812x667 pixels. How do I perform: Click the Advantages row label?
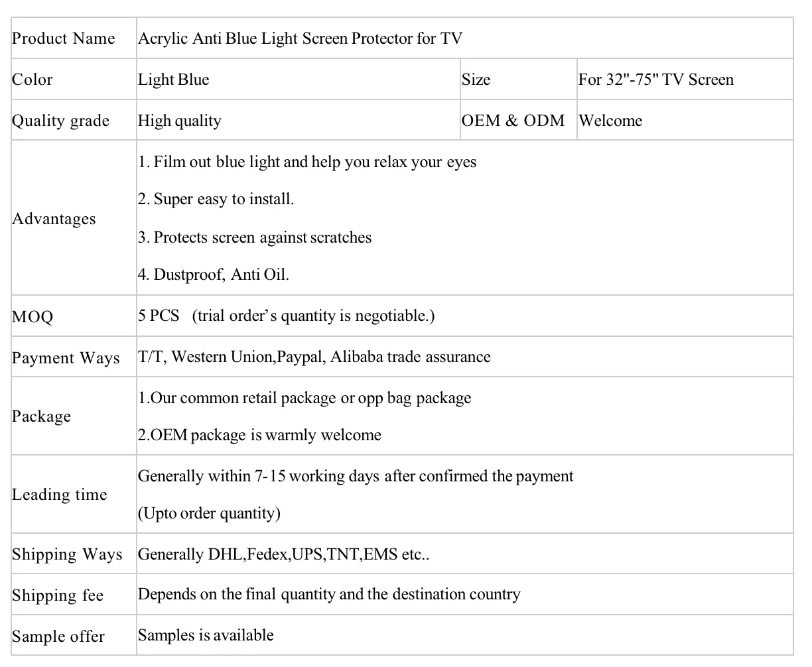[54, 219]
